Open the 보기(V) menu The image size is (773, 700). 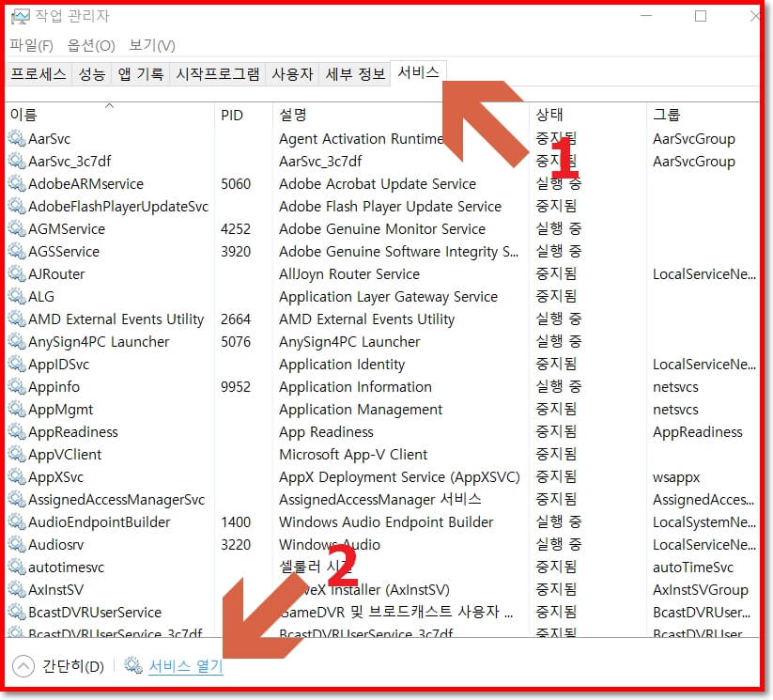click(152, 45)
